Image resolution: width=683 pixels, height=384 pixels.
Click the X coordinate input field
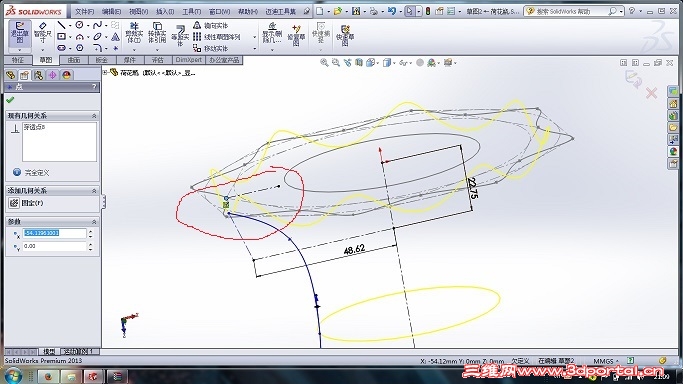[x=55, y=233]
